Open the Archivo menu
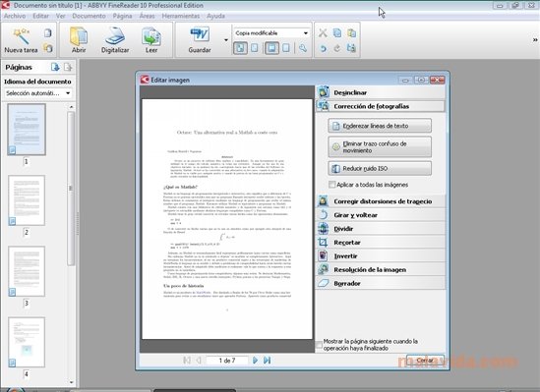 15,16
